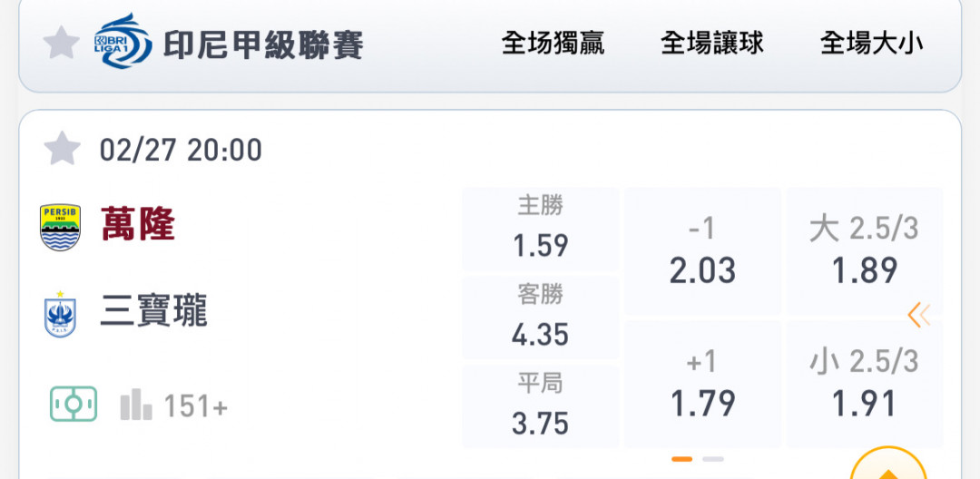Select the 全场獨贏 column header
This screenshot has width=980, height=479.
(554, 44)
